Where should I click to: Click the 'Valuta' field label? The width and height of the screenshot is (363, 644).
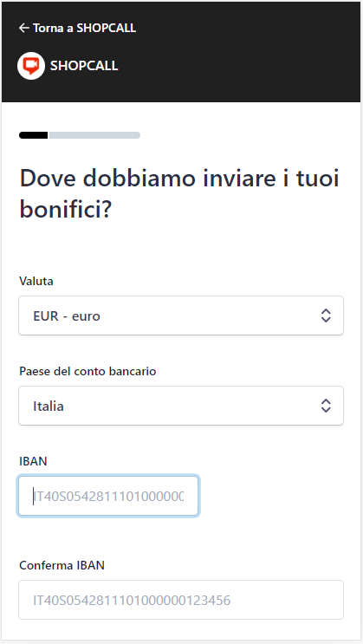pos(36,282)
